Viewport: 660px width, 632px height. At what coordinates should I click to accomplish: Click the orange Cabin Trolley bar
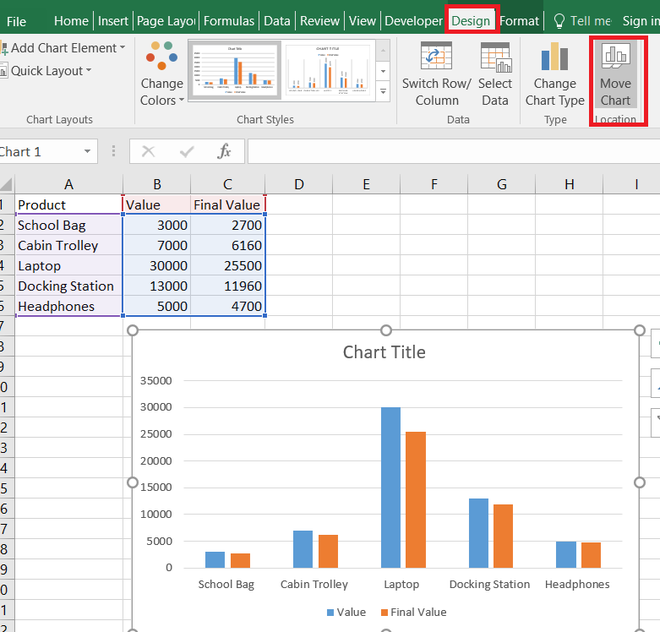tap(328, 551)
